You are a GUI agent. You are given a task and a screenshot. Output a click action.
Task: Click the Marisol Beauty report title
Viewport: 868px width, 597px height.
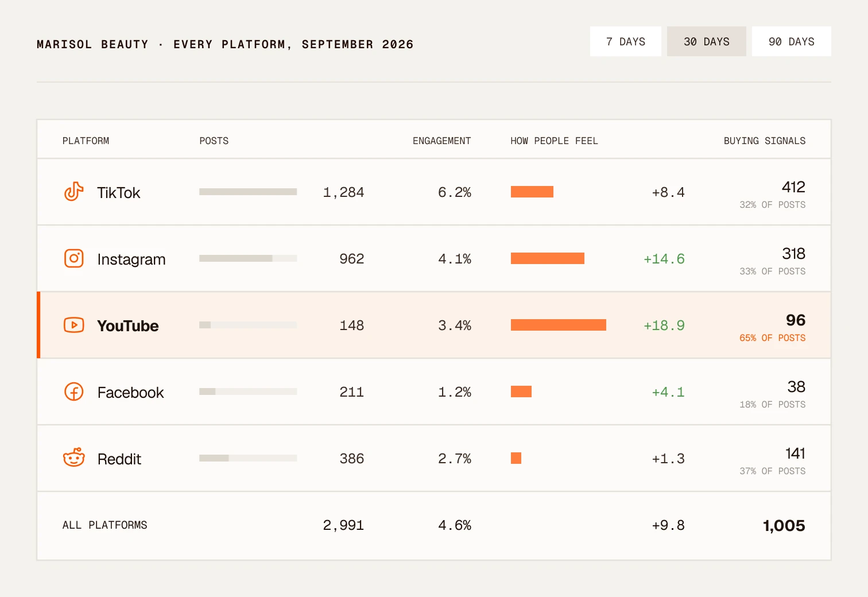(x=225, y=44)
